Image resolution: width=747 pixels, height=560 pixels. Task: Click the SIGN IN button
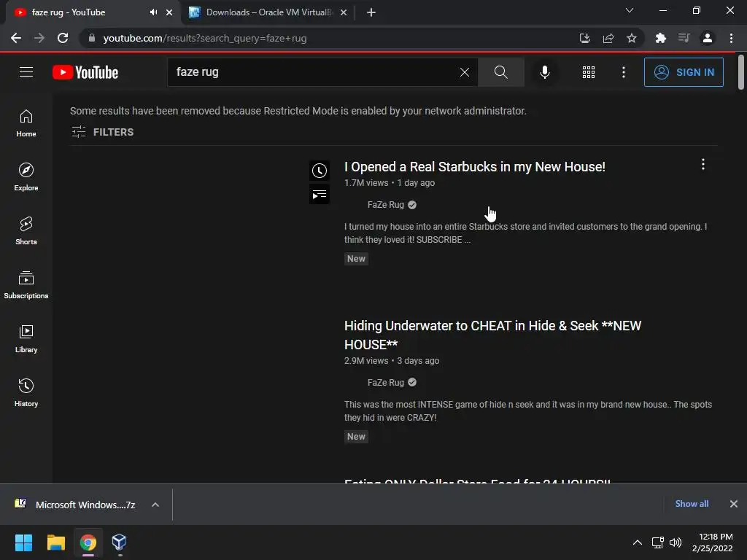pyautogui.click(x=684, y=72)
